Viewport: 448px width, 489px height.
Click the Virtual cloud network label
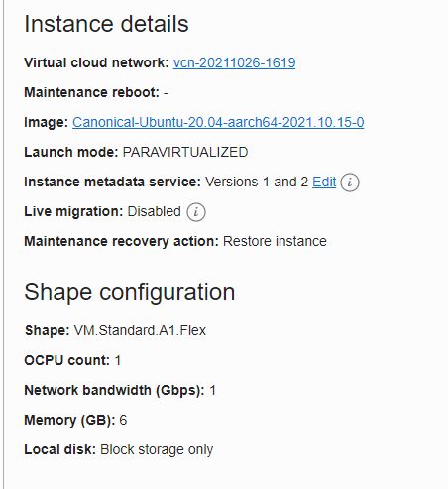(x=96, y=62)
